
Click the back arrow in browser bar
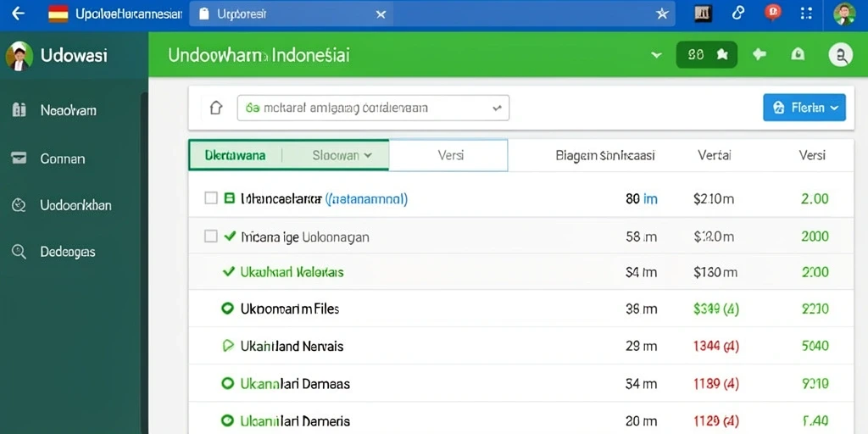18,14
